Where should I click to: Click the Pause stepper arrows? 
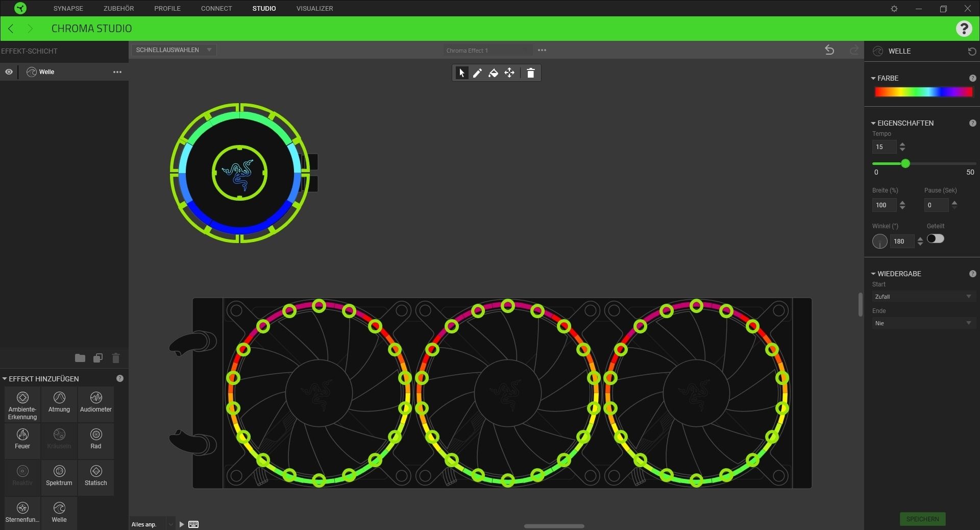[x=954, y=205]
